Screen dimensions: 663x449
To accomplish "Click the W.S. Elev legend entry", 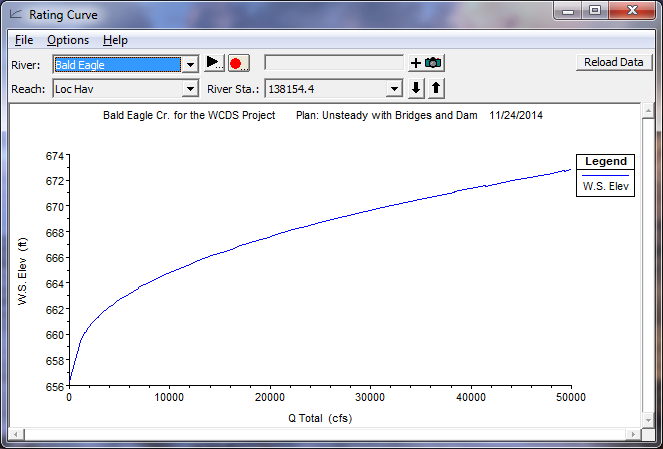I will [607, 185].
